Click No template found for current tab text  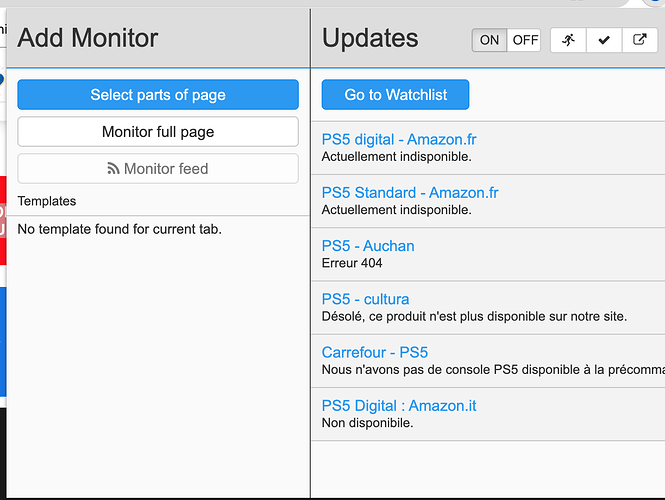pos(120,229)
